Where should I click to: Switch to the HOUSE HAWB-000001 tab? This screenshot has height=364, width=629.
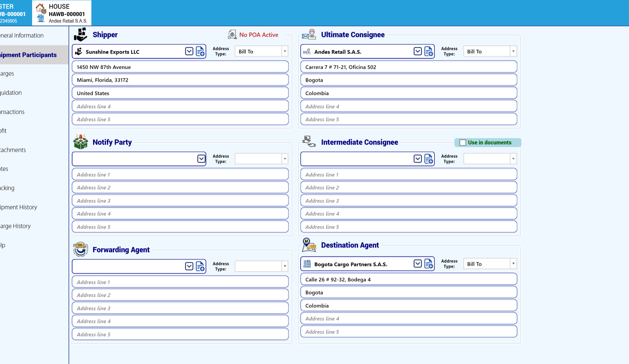click(62, 13)
